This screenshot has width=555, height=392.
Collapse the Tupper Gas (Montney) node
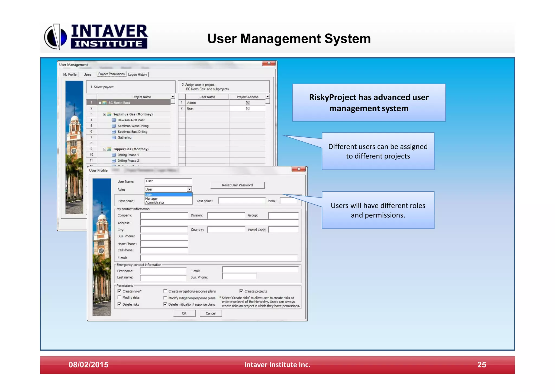(x=105, y=149)
